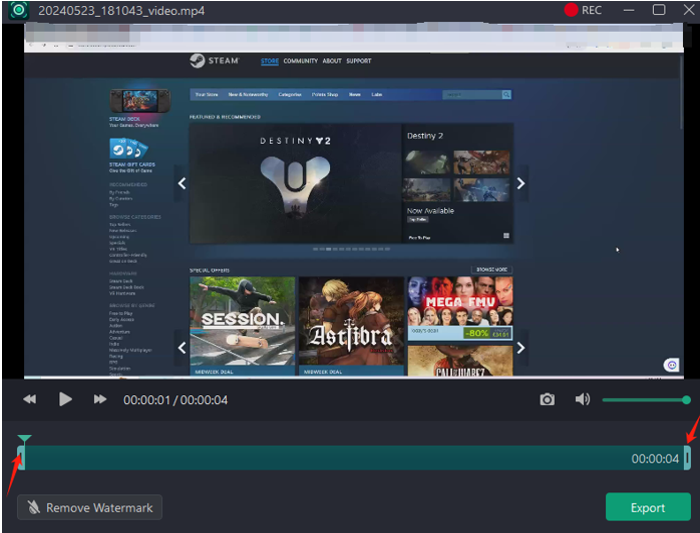
Task: Open New & Noteworthy in the Steam nav bar
Action: [248, 95]
